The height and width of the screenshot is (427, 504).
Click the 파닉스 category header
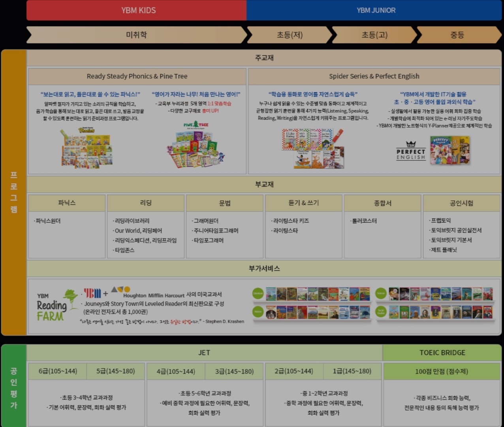point(67,203)
